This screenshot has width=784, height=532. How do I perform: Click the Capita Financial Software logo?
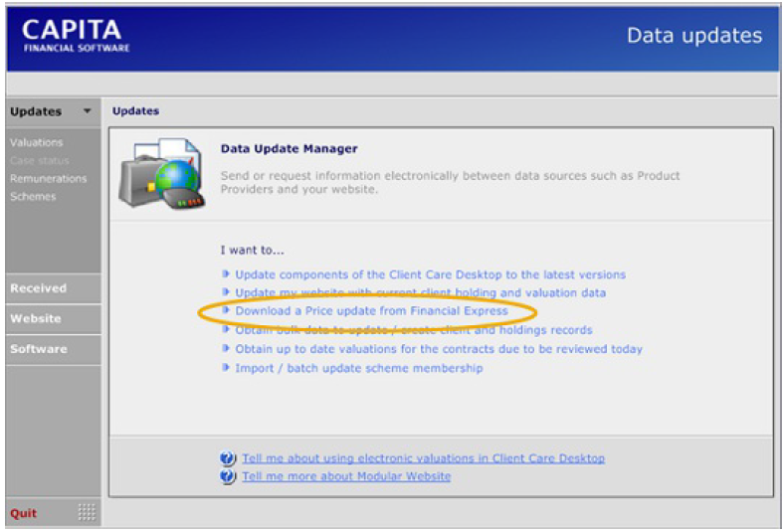76,36
